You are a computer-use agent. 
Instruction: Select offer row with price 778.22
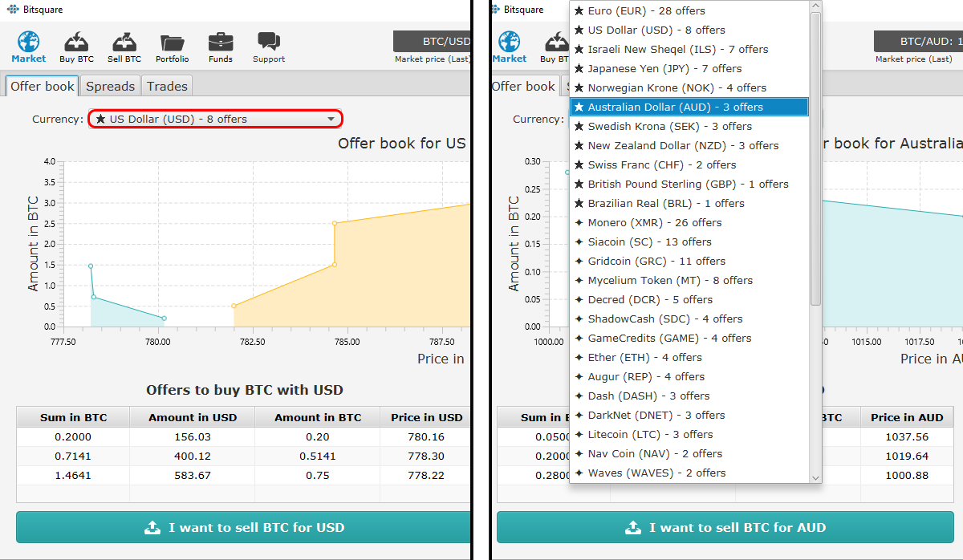[243, 476]
